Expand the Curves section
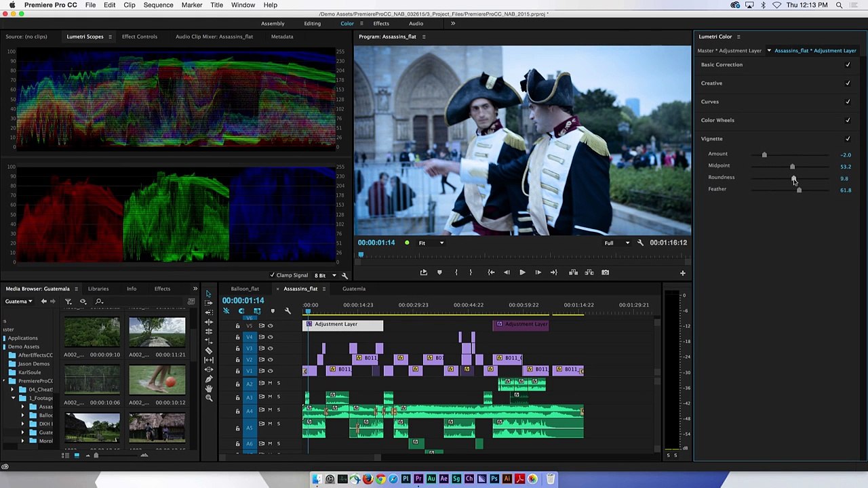This screenshot has width=868, height=488. pos(709,102)
